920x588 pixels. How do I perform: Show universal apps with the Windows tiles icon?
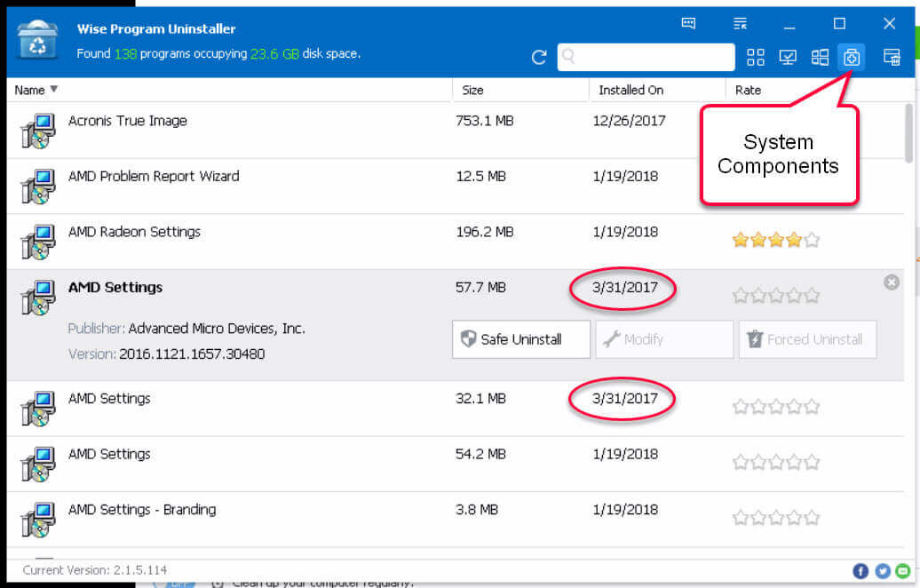(x=820, y=57)
